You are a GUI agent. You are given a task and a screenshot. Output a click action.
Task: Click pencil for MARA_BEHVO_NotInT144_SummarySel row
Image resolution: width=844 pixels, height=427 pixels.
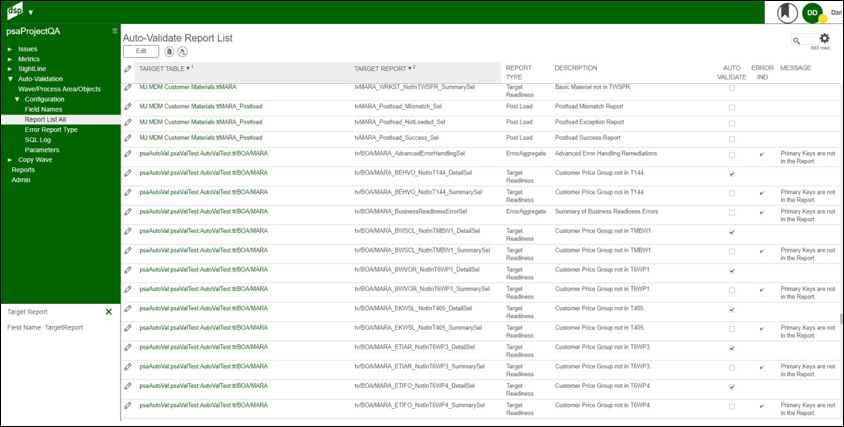[128, 192]
